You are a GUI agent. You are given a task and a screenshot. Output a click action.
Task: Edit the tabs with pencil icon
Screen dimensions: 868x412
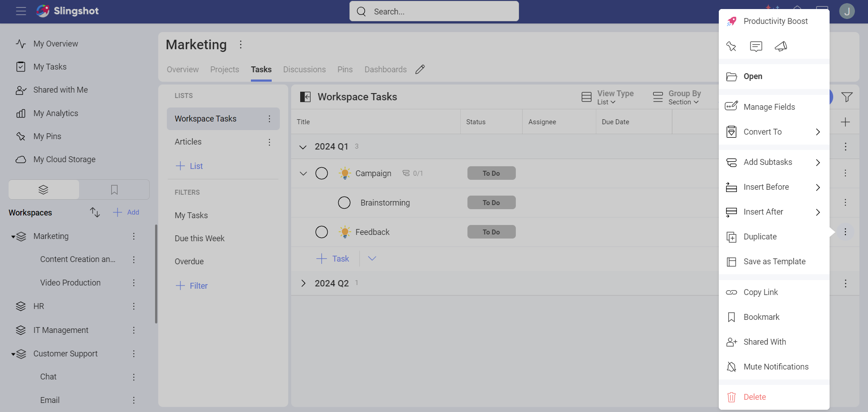click(x=420, y=69)
